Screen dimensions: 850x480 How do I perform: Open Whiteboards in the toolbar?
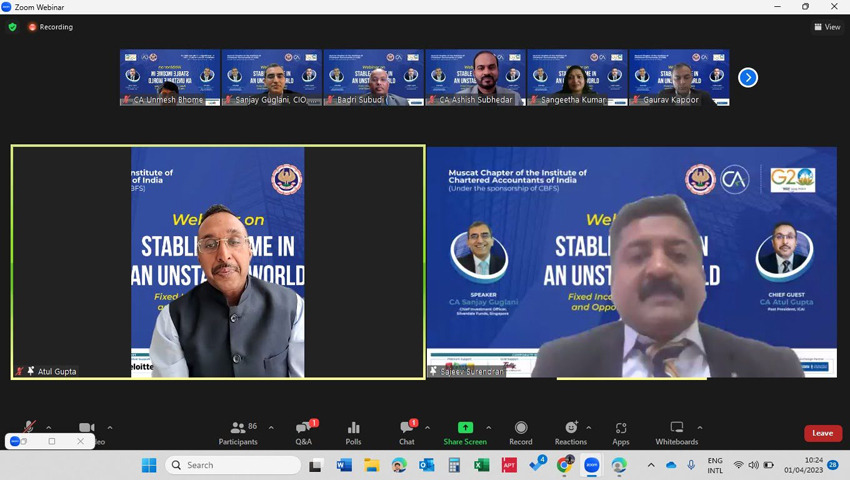677,431
